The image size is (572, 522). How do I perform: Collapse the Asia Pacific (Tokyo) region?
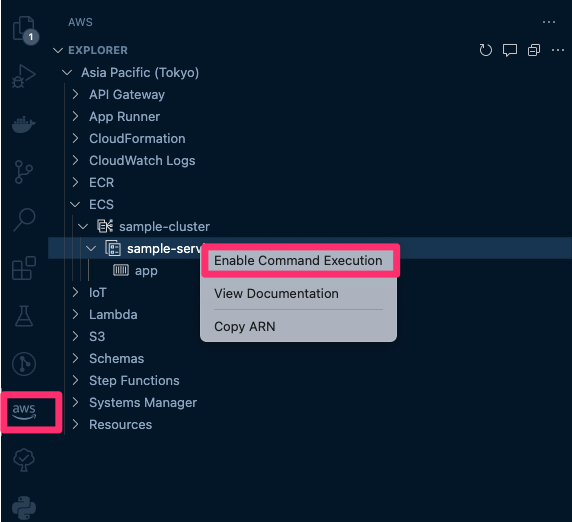67,72
